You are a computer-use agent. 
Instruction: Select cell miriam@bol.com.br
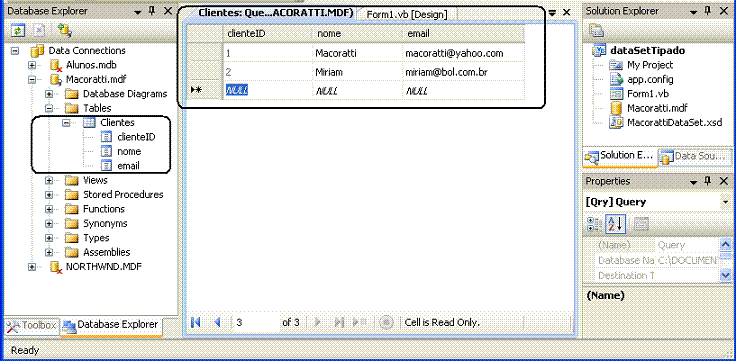pyautogui.click(x=463, y=72)
